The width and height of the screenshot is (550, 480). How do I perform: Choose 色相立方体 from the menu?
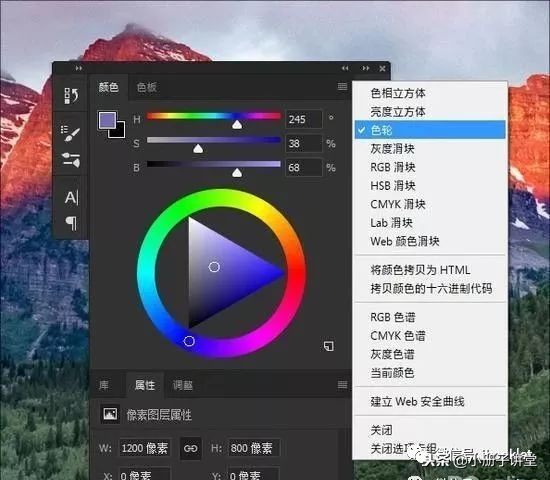pos(430,93)
